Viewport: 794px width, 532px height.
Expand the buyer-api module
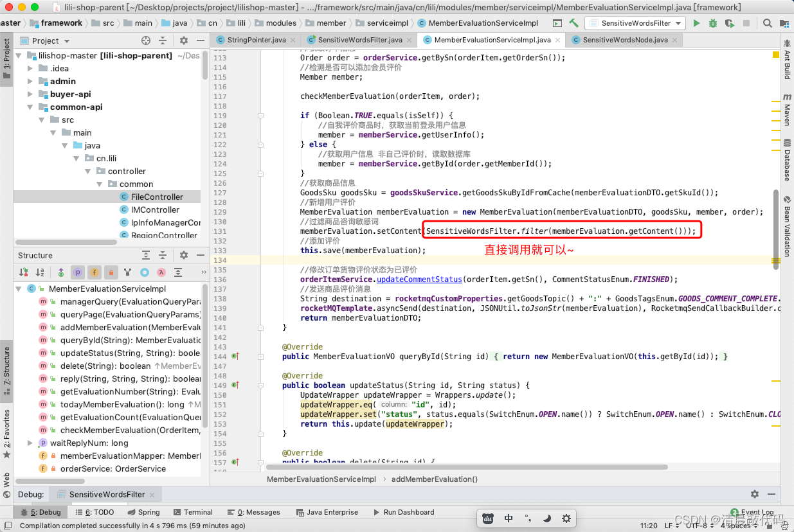pos(30,94)
